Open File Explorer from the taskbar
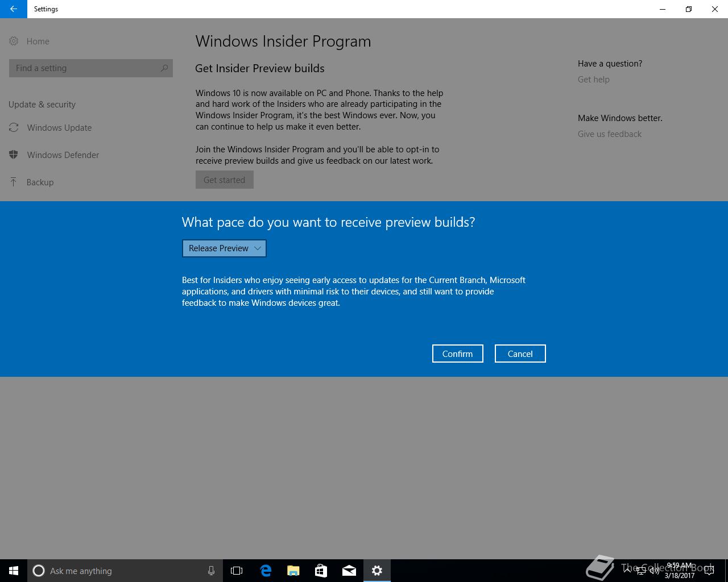 tap(293, 571)
